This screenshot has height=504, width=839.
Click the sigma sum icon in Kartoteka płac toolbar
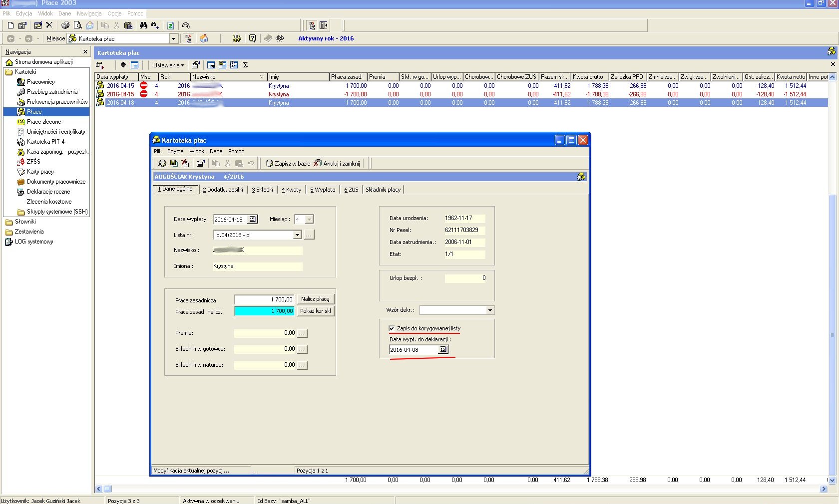[x=245, y=65]
